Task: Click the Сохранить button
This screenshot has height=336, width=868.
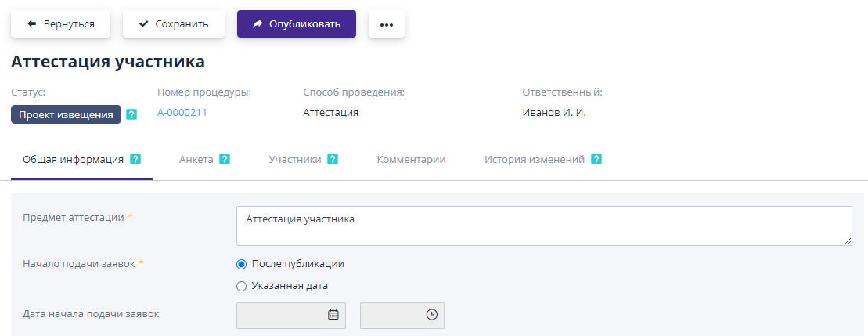Action: (x=174, y=24)
